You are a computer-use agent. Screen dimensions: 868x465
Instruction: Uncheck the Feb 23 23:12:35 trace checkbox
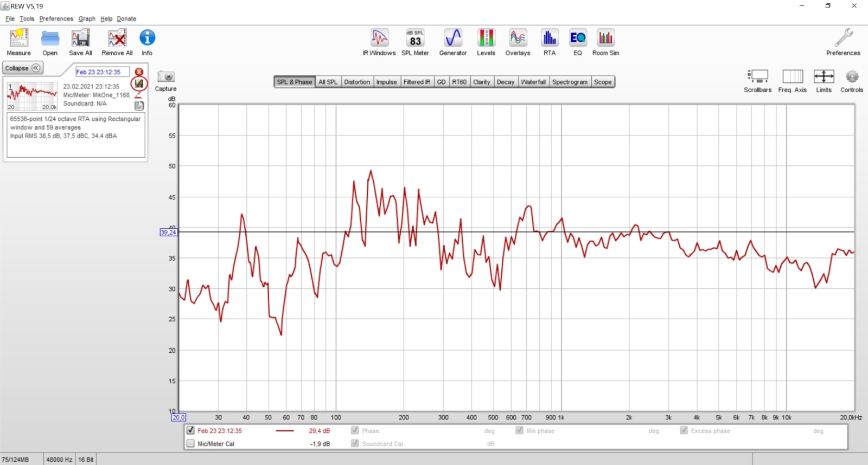coord(190,430)
